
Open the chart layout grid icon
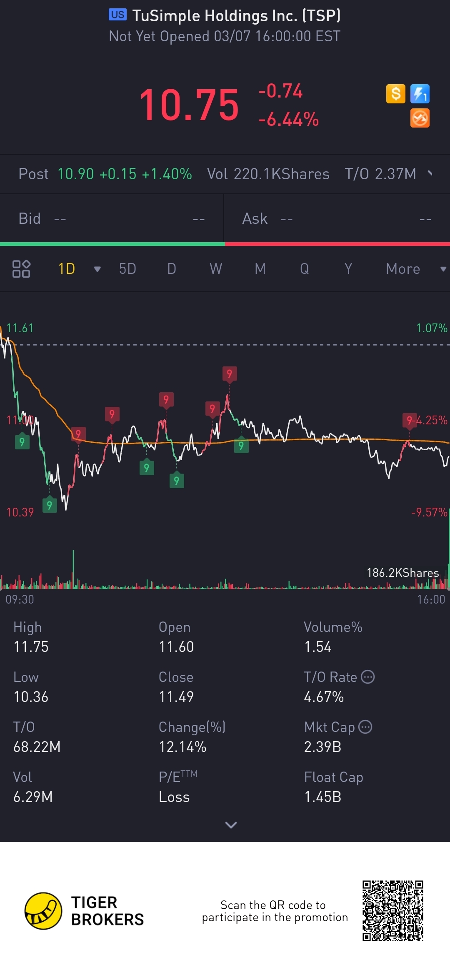click(21, 269)
